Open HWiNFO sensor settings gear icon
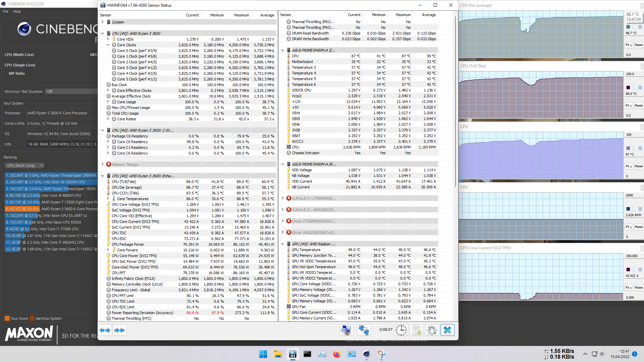Viewport: 644px width, 362px height. coord(432,330)
